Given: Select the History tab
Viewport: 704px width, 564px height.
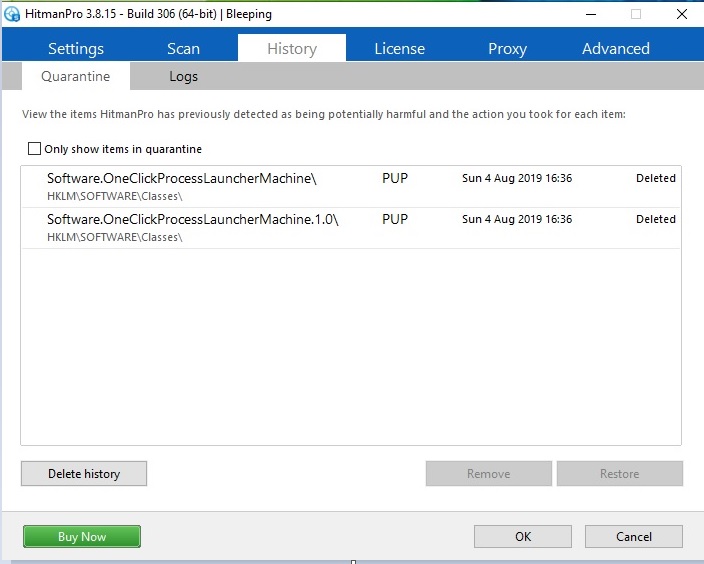Looking at the screenshot, I should (x=292, y=48).
